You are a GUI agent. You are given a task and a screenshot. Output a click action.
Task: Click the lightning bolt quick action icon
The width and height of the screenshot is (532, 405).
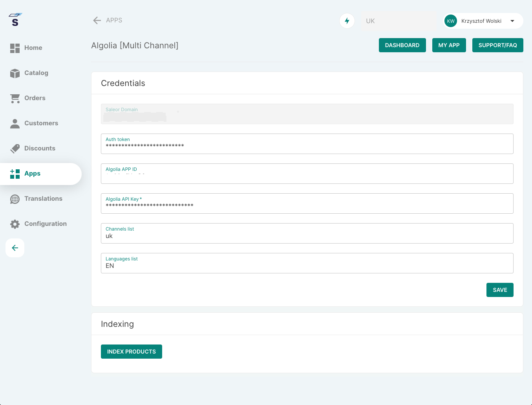point(347,21)
